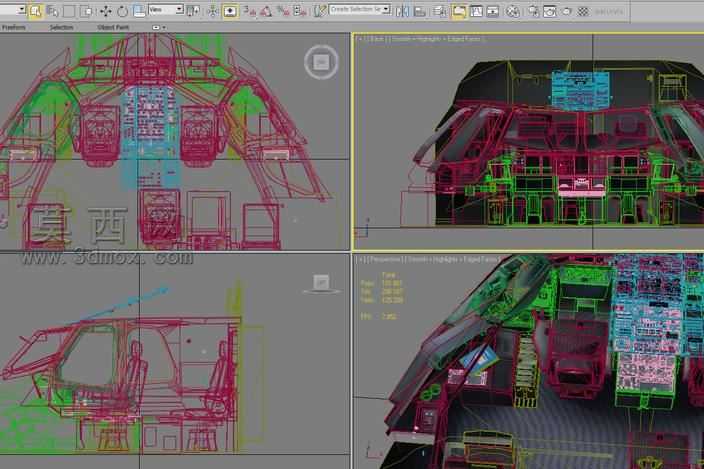Open the Perspective viewport view label menu
This screenshot has width=704, height=469.
384,259
